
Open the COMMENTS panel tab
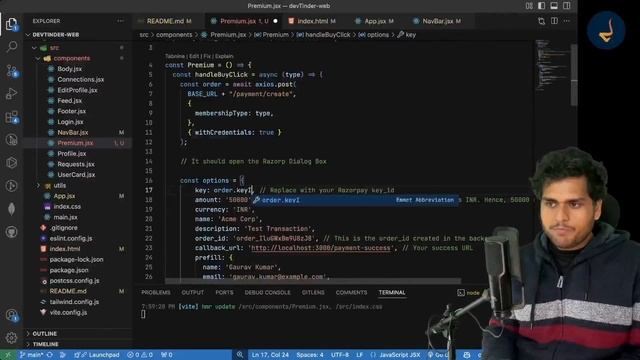click(351, 293)
